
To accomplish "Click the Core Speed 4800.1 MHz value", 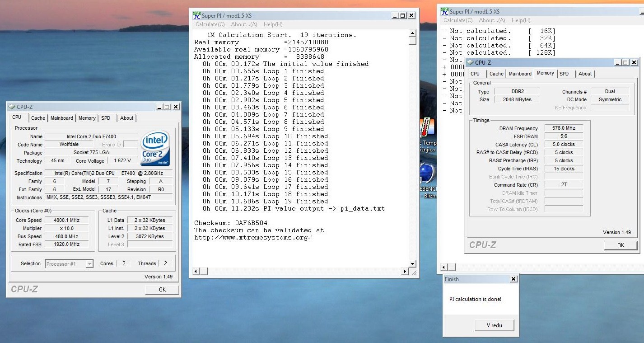I will tap(66, 220).
